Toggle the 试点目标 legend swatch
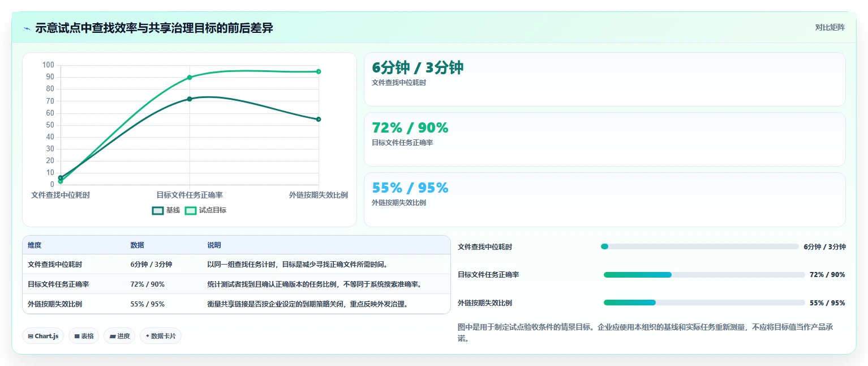The height and width of the screenshot is (366, 868). (x=191, y=210)
